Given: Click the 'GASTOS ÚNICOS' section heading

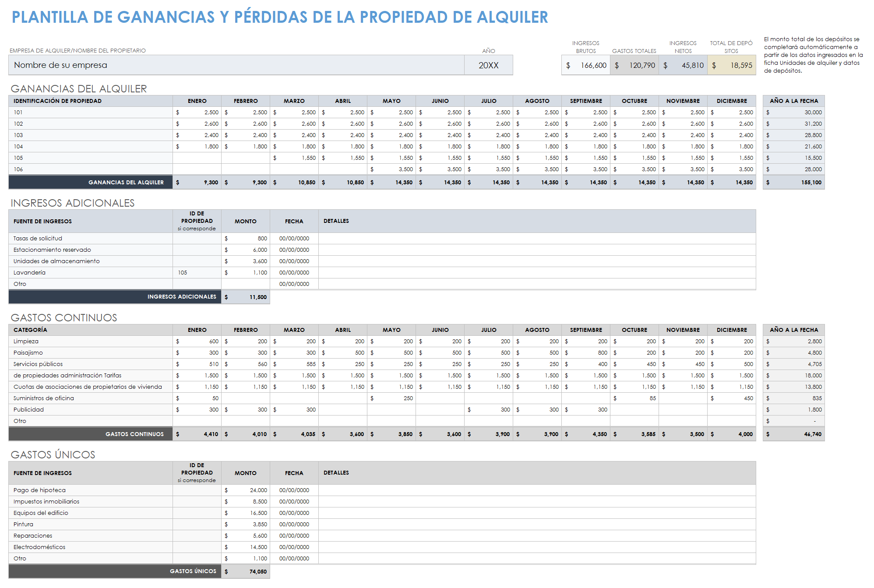Looking at the screenshot, I should pyautogui.click(x=53, y=455).
